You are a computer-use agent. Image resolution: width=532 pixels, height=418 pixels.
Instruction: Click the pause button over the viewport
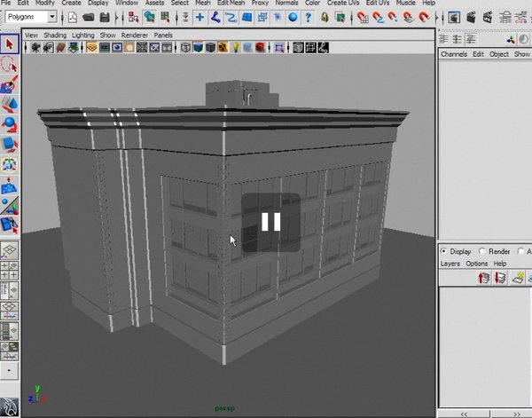click(x=271, y=222)
